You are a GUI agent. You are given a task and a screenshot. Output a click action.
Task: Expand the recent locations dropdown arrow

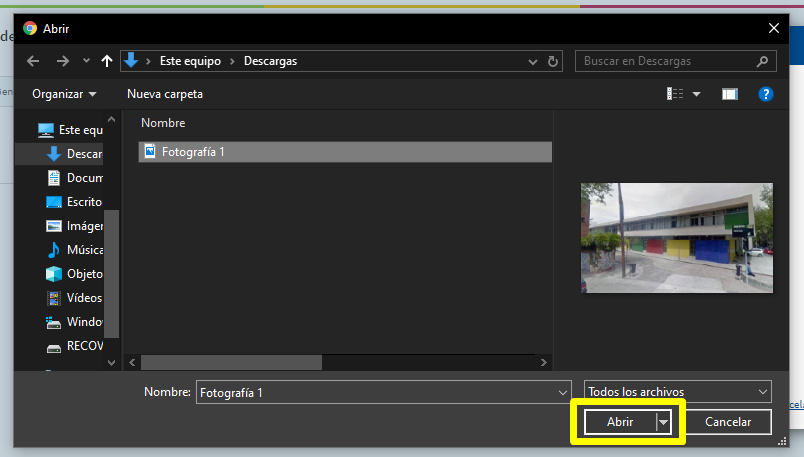coord(87,61)
